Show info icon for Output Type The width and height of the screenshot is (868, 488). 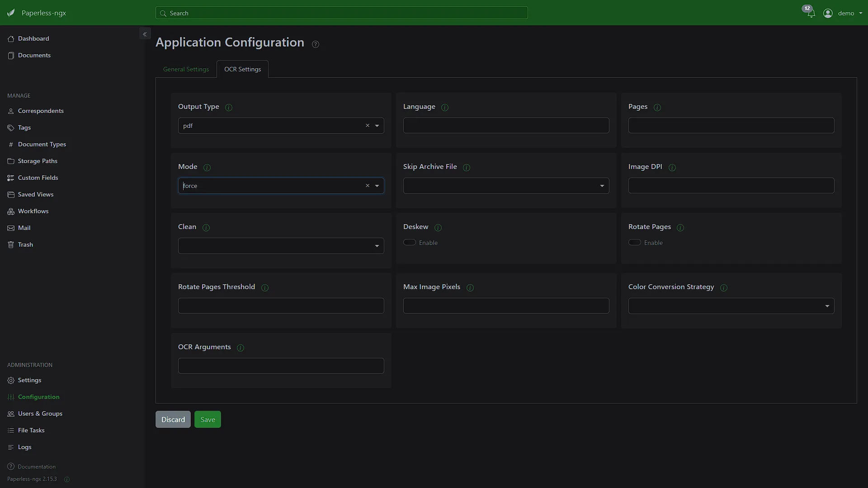pos(229,108)
